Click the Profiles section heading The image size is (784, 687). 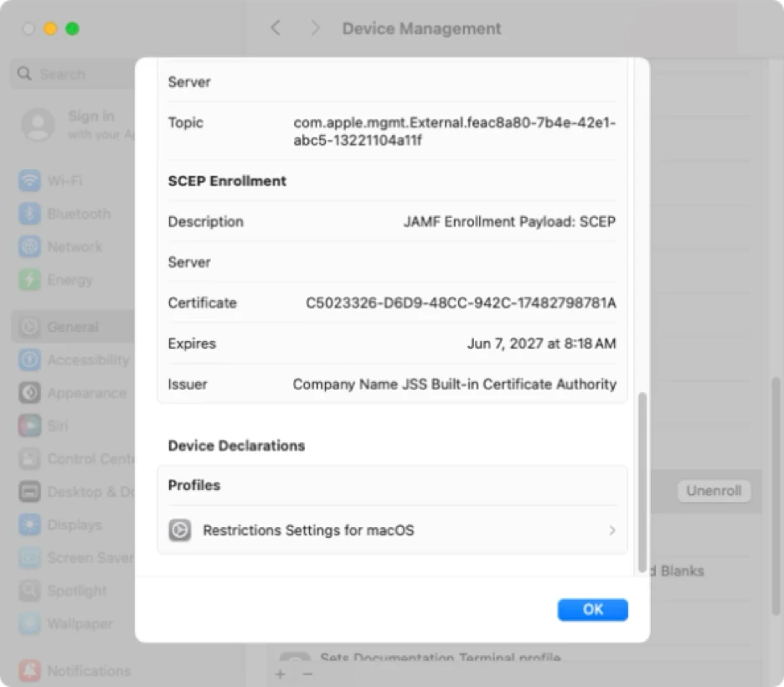(194, 485)
